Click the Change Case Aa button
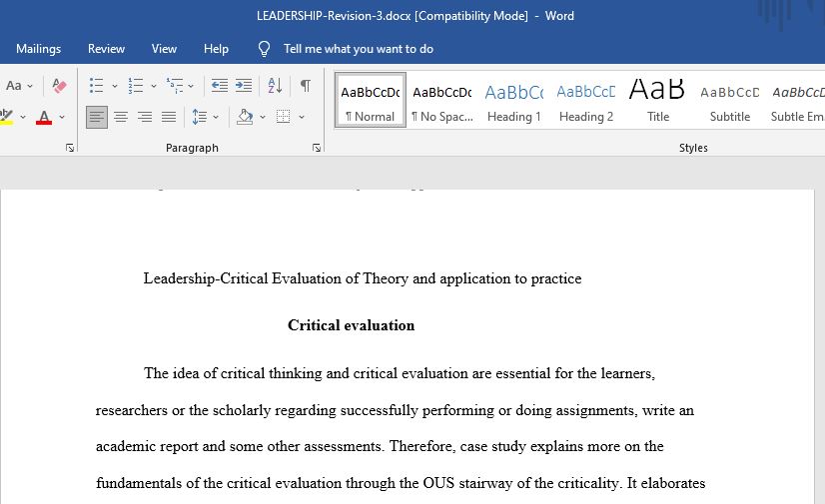Screen dimensions: 825x504 point(14,85)
